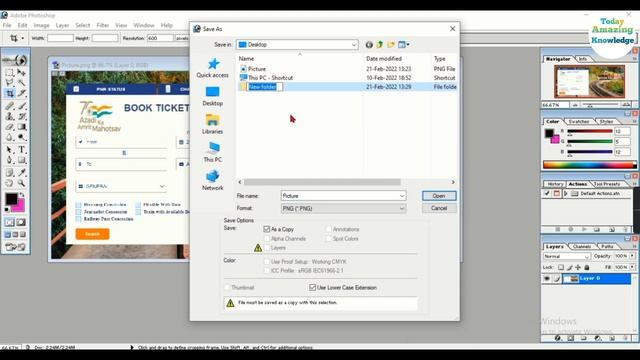The height and width of the screenshot is (360, 640).
Task: Go to This PC location
Action: (212, 152)
